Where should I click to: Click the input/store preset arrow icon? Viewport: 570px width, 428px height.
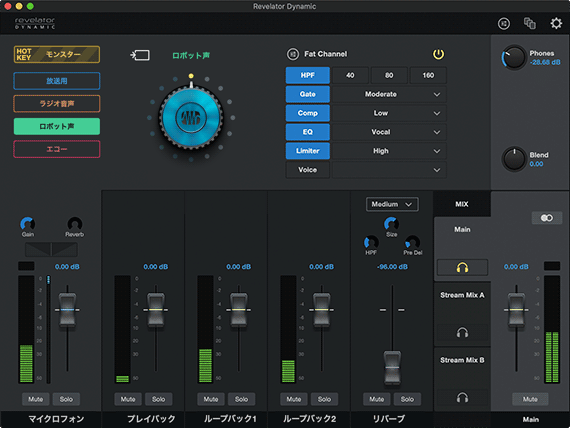[140, 55]
